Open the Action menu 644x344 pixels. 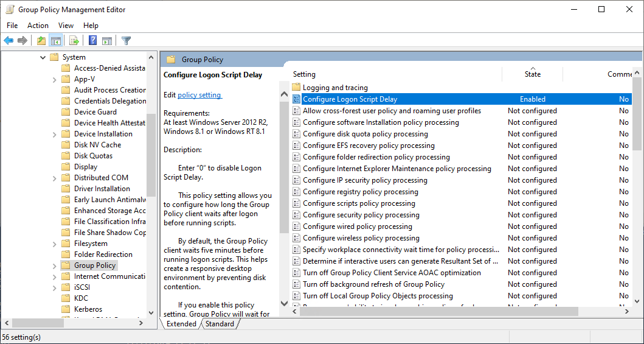pos(38,26)
